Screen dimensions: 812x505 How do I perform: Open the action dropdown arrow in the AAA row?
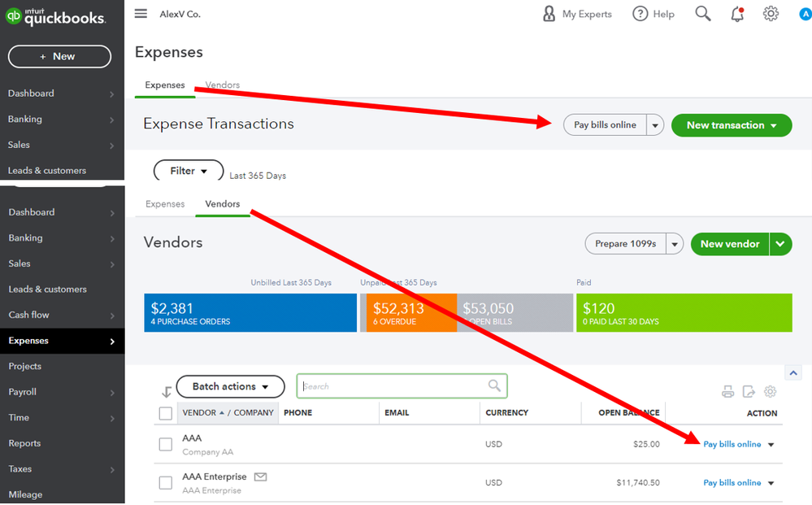(771, 444)
